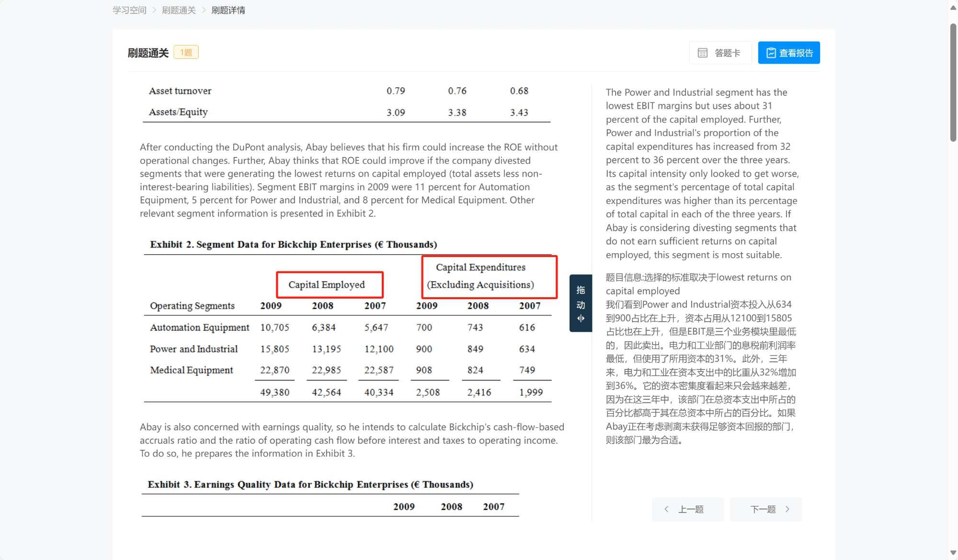Viewport: 958px width, 560px height.
Task: Go to 刷题通关 breadcrumb link
Action: point(179,10)
